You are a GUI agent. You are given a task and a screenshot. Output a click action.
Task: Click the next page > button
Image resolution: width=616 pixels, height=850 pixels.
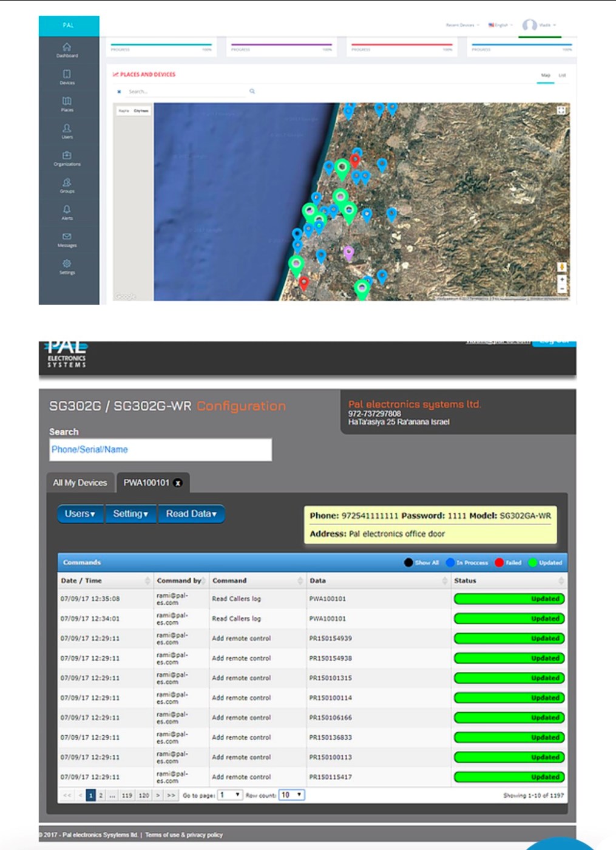(158, 795)
